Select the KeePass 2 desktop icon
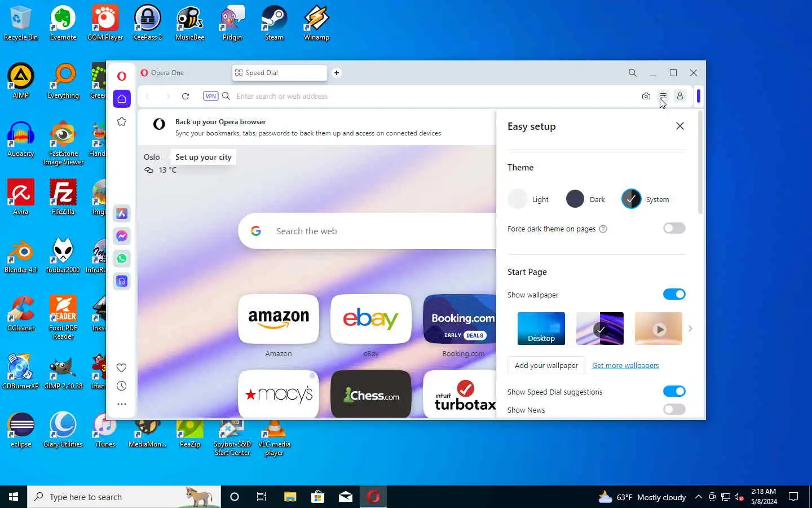Viewport: 812px width, 508px height. pyautogui.click(x=147, y=24)
